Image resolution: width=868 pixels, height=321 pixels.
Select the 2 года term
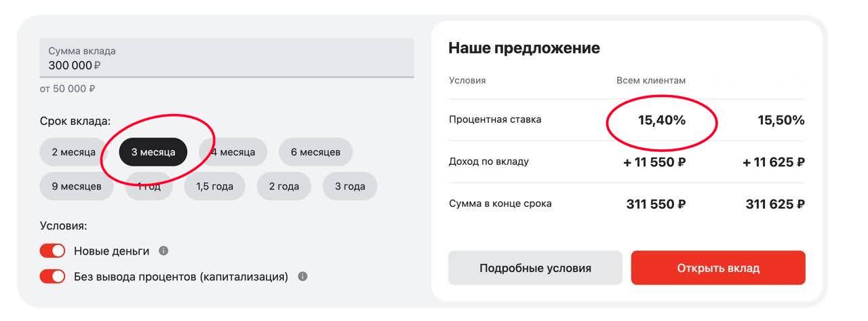point(283,187)
